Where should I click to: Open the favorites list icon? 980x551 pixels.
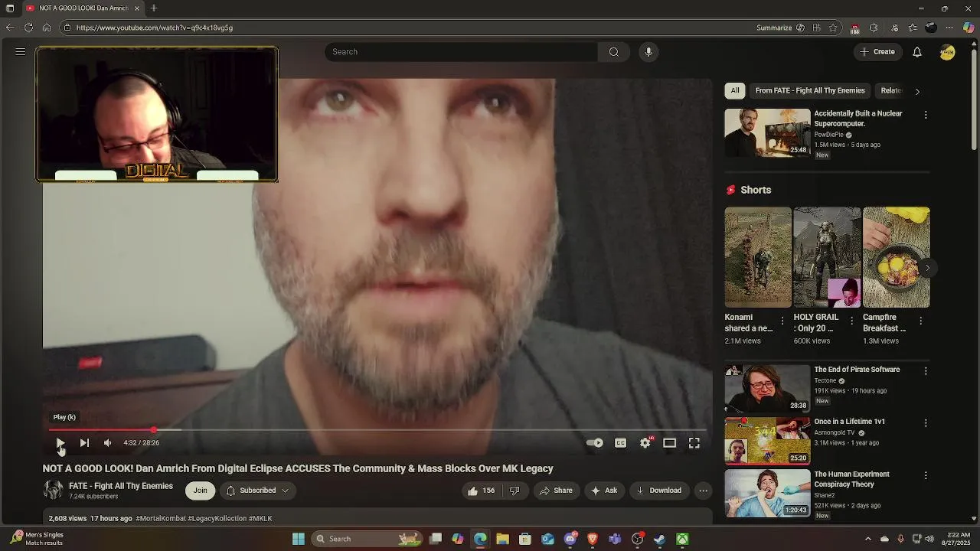(x=913, y=28)
